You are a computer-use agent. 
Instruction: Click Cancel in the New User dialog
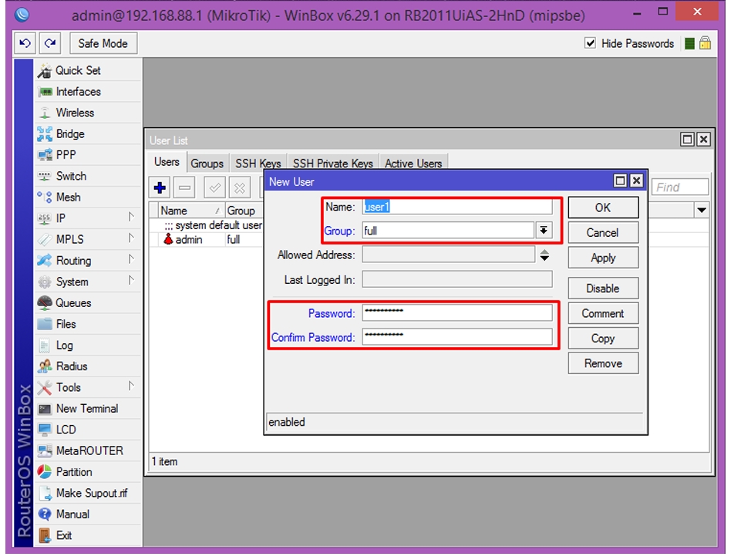click(603, 233)
